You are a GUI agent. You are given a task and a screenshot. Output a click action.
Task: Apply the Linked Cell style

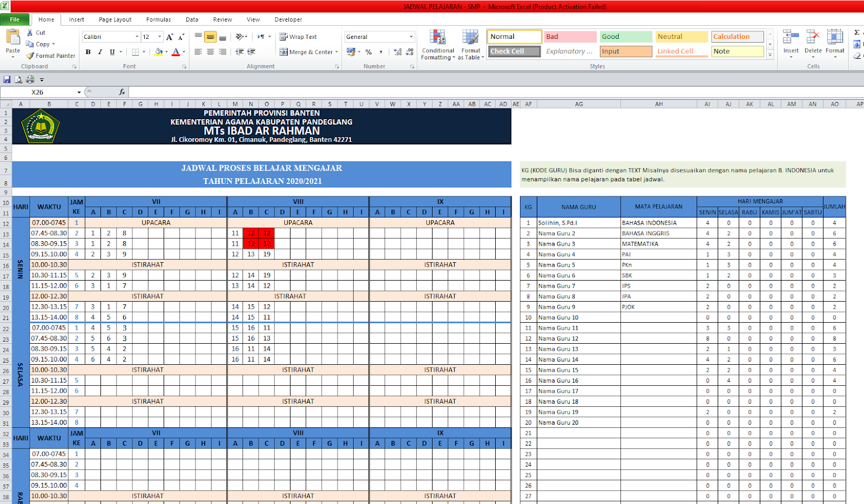681,51
